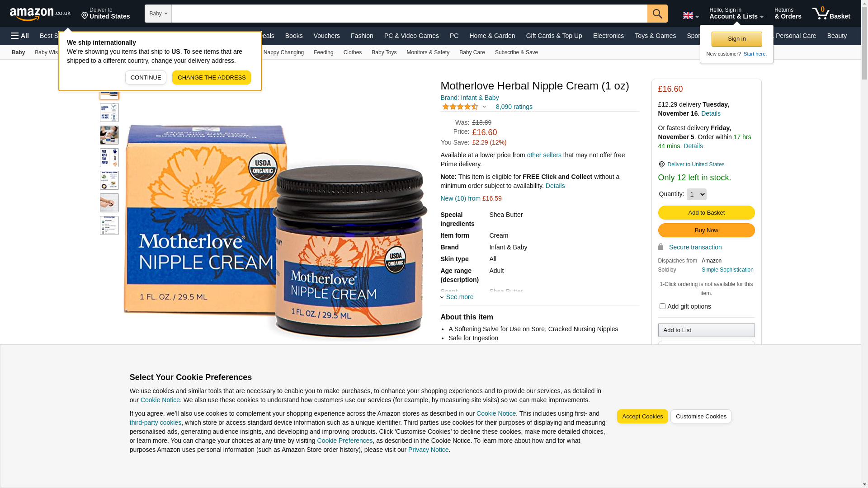Click the UK flag language selector
The image size is (868, 488).
(x=690, y=16)
